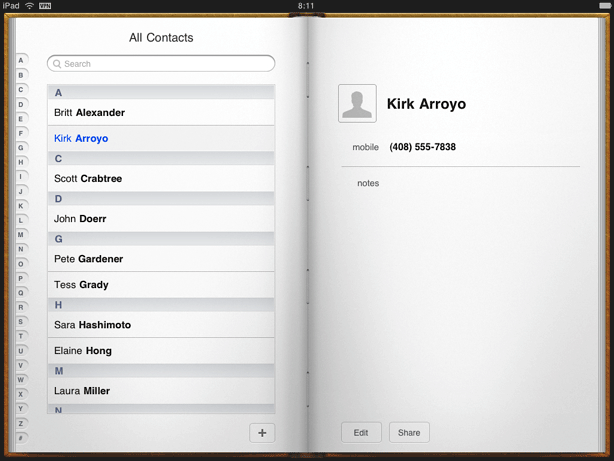Tap the search magnifying glass icon
This screenshot has height=461, width=614.
(x=57, y=64)
